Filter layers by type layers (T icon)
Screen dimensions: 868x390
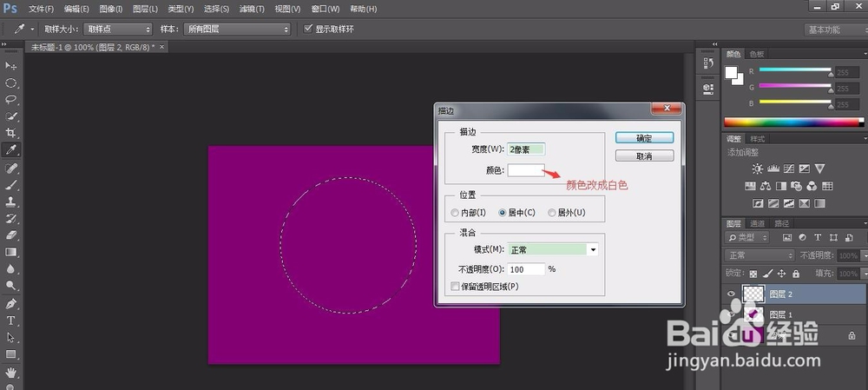click(x=818, y=238)
